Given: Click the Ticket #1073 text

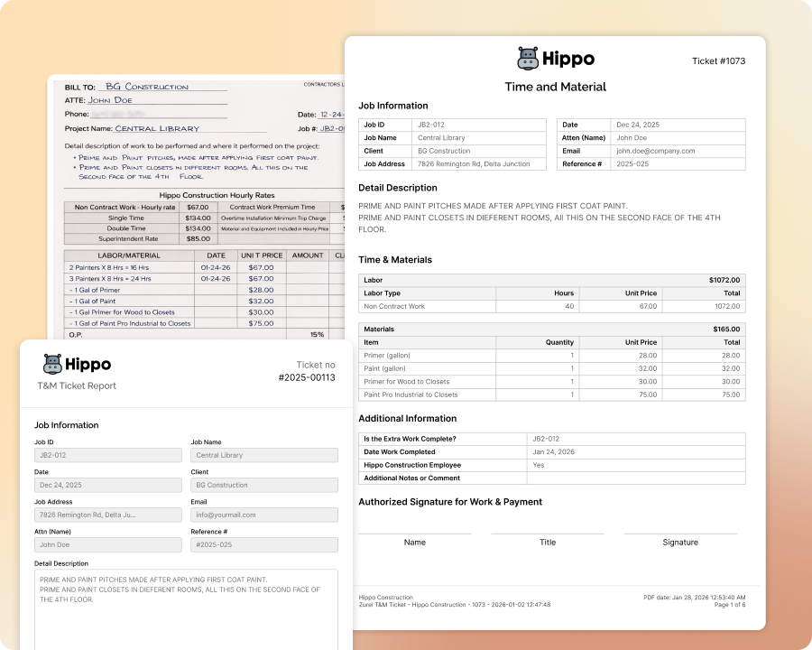Looking at the screenshot, I should point(718,60).
